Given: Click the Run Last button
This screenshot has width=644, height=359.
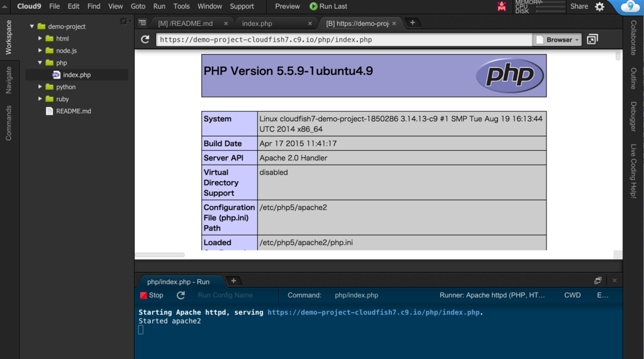Looking at the screenshot, I should click(x=328, y=6).
